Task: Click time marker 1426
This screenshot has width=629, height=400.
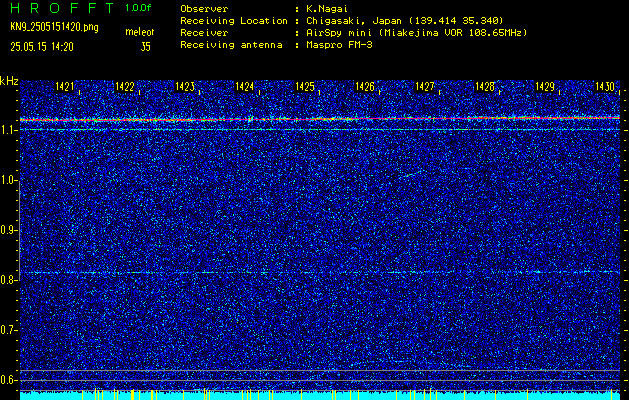Action: tap(365, 87)
